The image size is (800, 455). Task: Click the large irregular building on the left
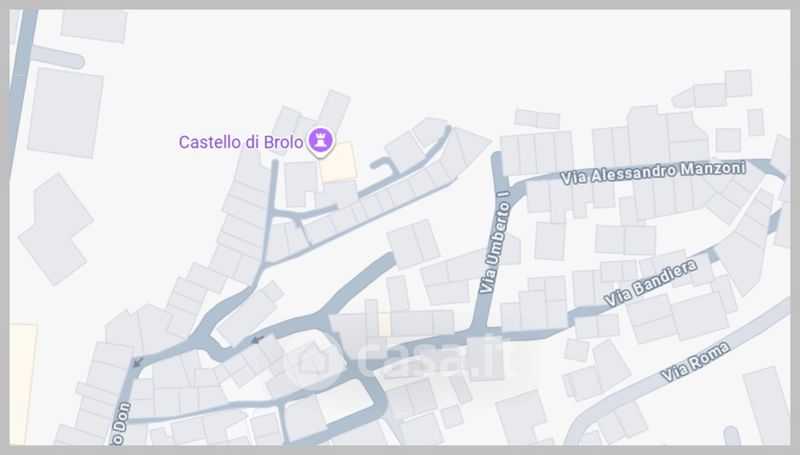56,229
